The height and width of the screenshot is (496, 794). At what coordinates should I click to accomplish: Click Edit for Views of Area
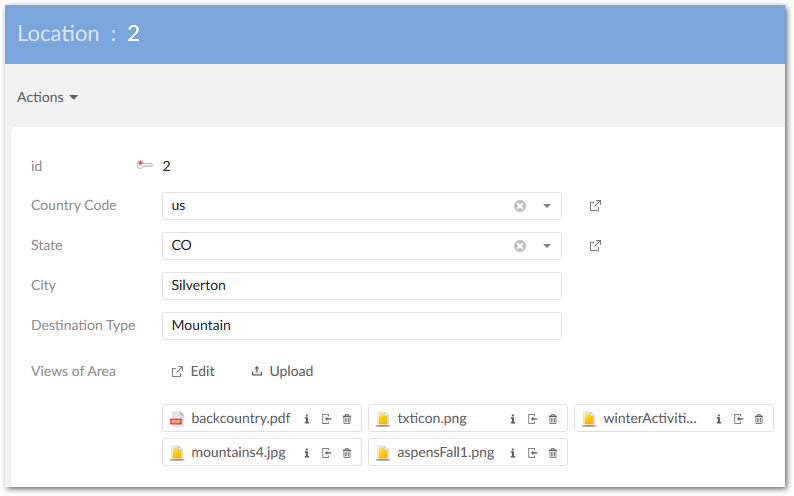(x=193, y=371)
